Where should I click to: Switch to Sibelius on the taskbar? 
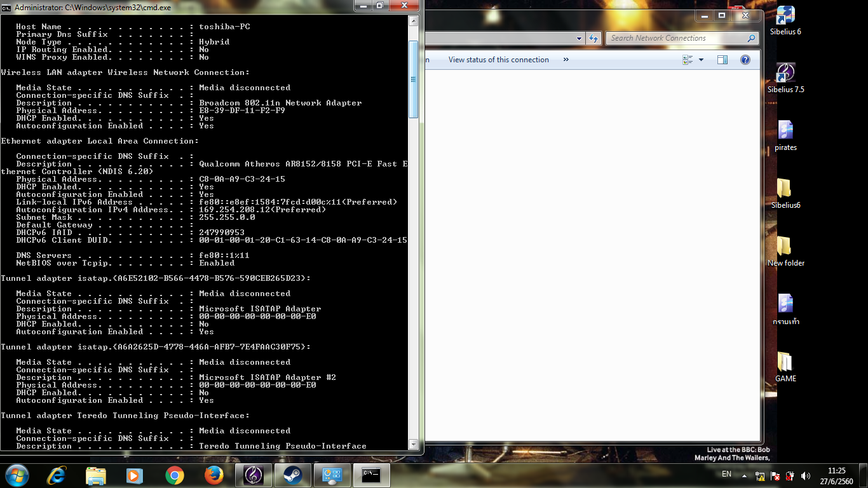pos(254,475)
